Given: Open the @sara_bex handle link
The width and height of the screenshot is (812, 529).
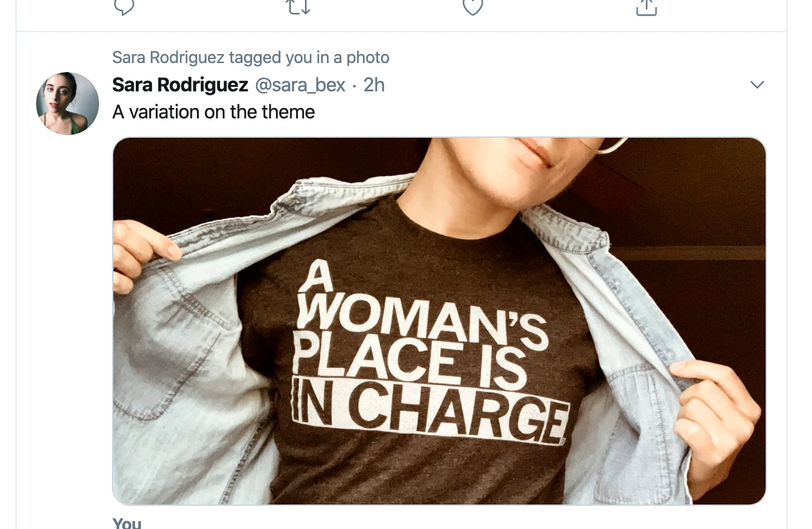Looking at the screenshot, I should [x=300, y=85].
